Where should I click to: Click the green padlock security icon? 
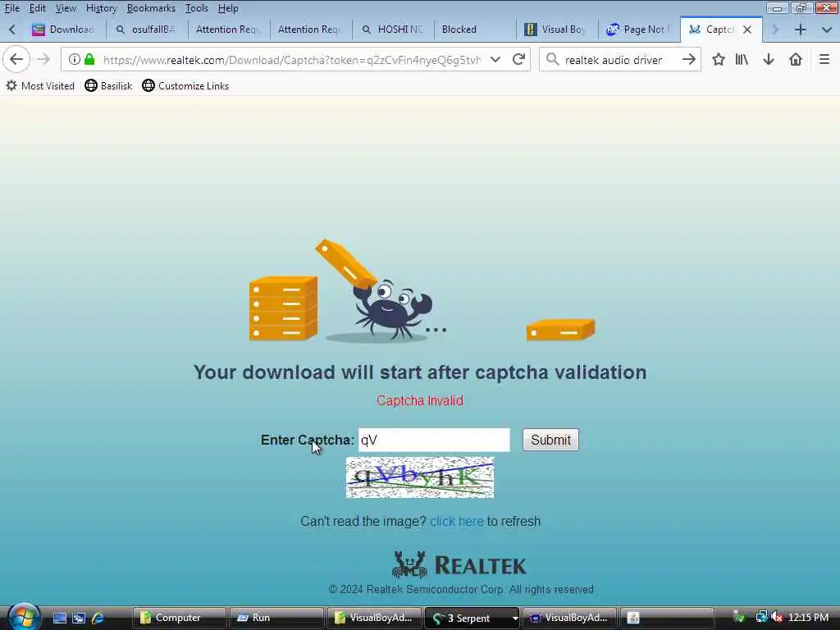click(89, 59)
